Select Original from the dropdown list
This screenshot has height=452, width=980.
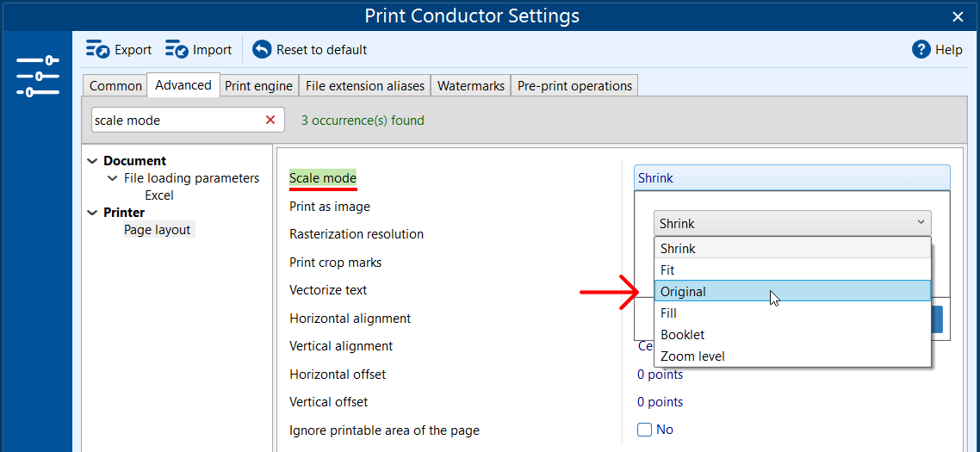pos(683,292)
